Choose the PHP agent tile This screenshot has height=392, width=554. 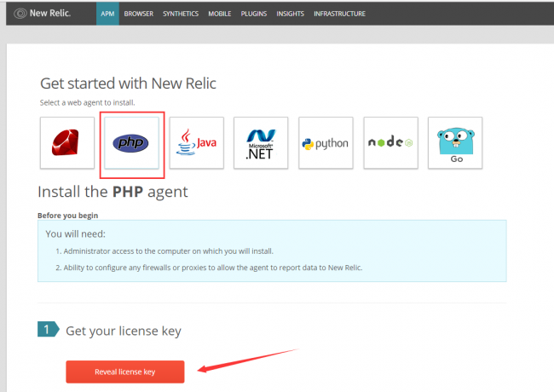[x=132, y=143]
